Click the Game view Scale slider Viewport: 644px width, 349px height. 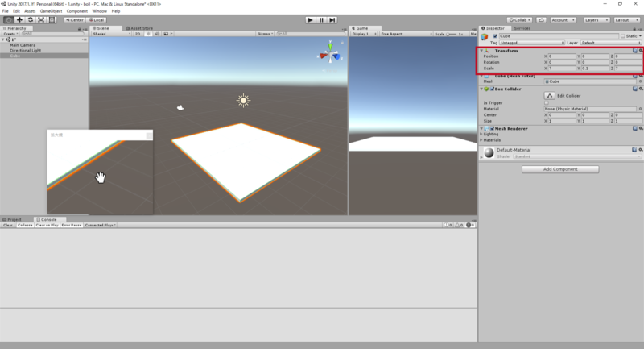pyautogui.click(x=451, y=34)
